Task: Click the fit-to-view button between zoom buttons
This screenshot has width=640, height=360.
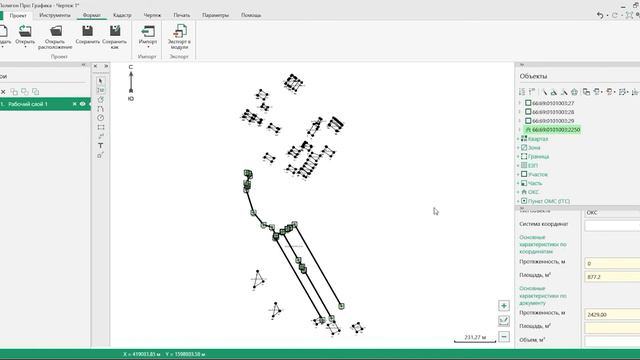Action: [504, 321]
